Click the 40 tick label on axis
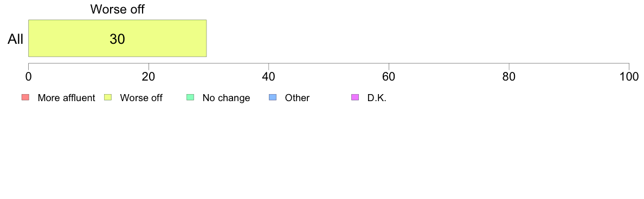Viewport: 644px width, 199px height. pos(269,76)
